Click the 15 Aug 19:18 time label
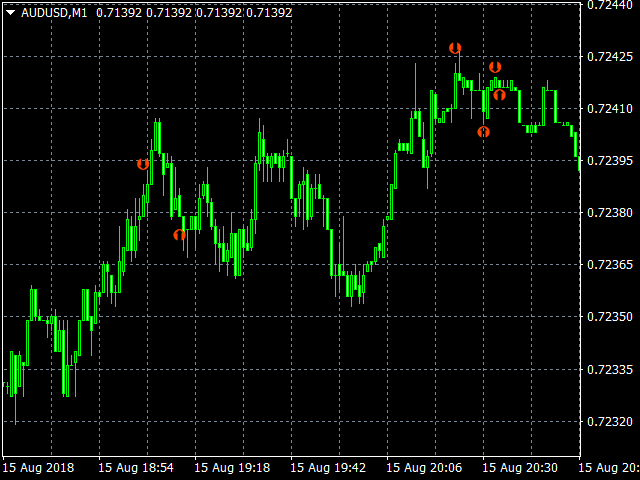 [x=232, y=467]
